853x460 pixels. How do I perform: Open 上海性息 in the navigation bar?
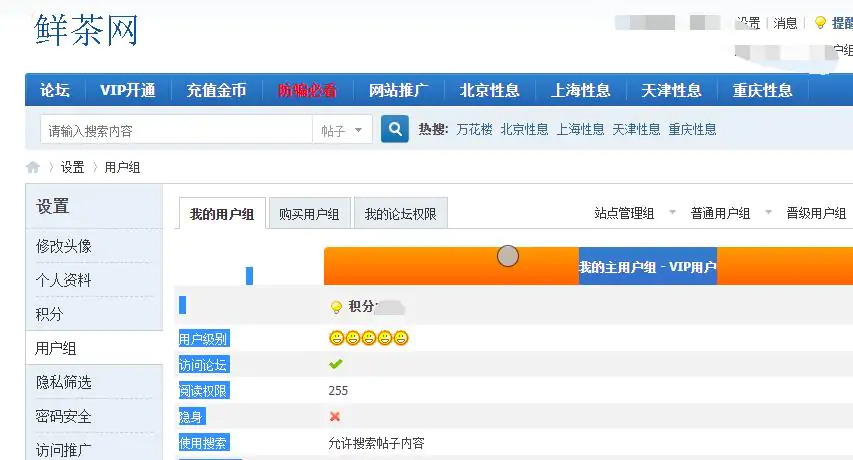coord(580,90)
